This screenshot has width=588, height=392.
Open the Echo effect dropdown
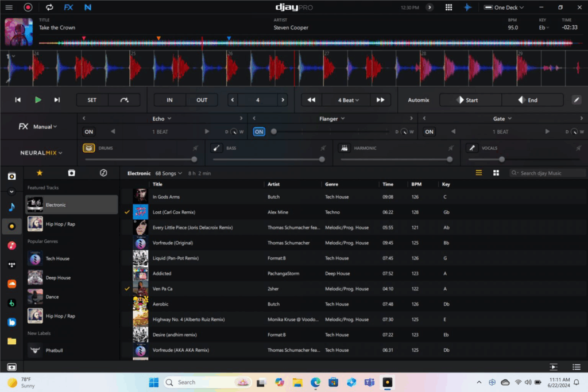161,118
